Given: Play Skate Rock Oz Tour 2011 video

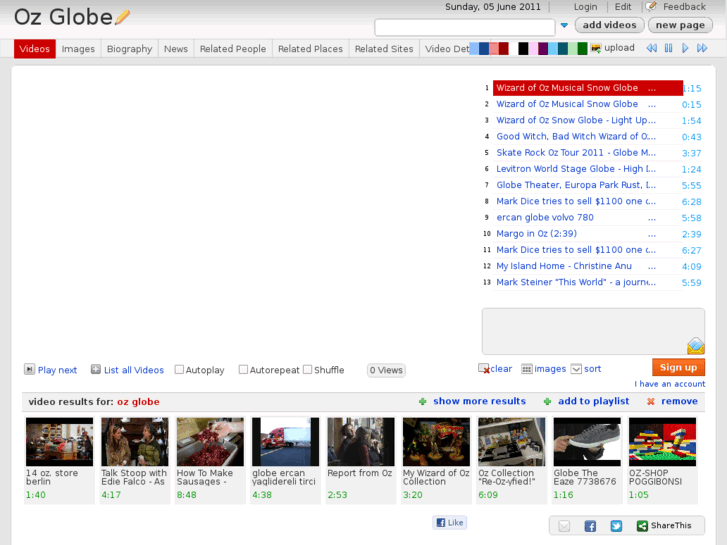Looking at the screenshot, I should (575, 153).
